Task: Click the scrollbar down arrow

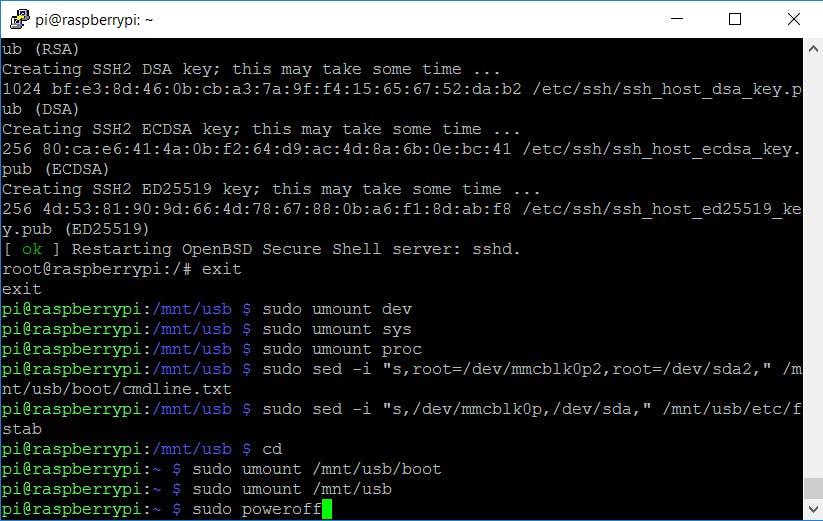Action: [812, 511]
